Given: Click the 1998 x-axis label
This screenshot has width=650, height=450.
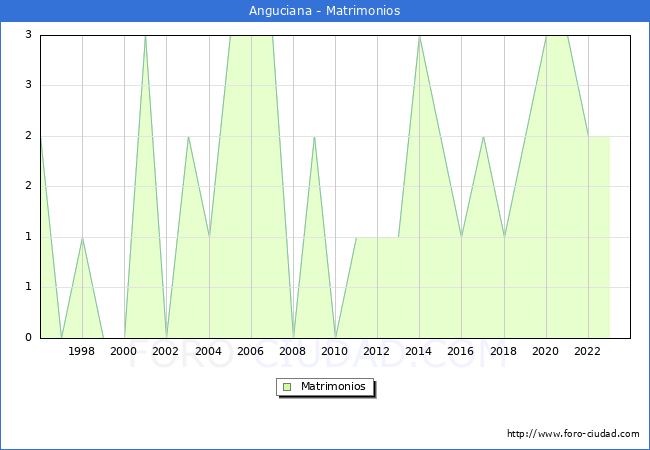Looking at the screenshot, I should [x=82, y=351].
